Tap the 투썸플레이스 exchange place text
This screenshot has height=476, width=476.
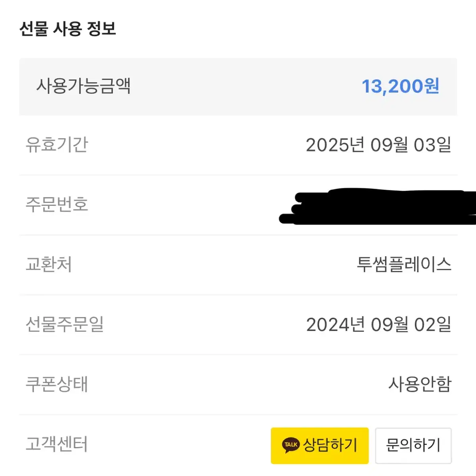tap(404, 264)
